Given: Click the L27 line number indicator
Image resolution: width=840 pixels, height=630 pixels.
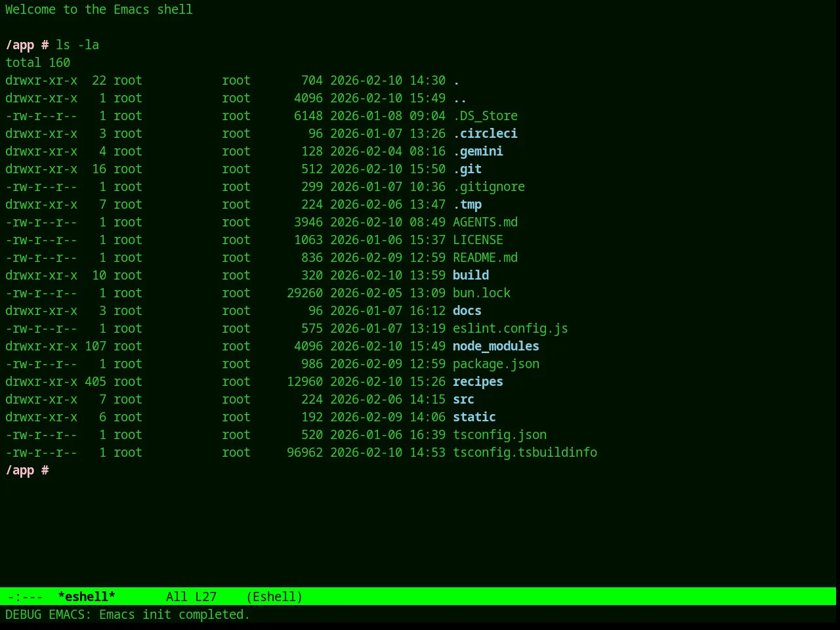Looking at the screenshot, I should [205, 597].
